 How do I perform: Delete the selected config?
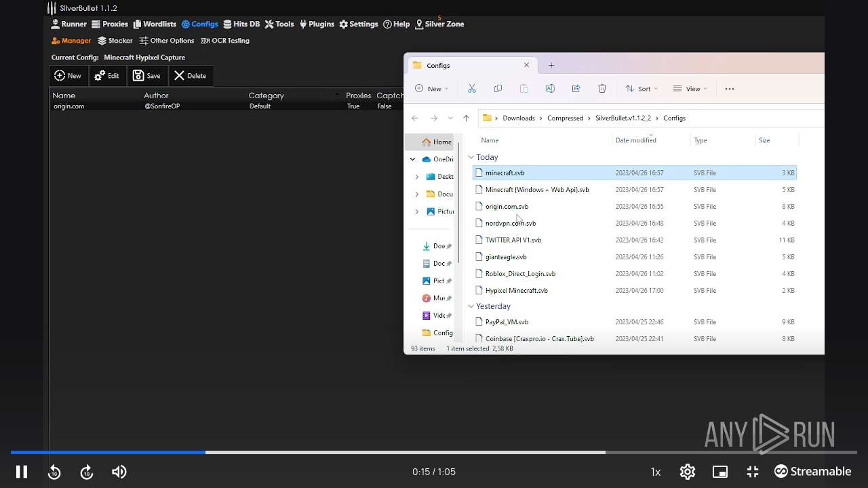[x=190, y=76]
